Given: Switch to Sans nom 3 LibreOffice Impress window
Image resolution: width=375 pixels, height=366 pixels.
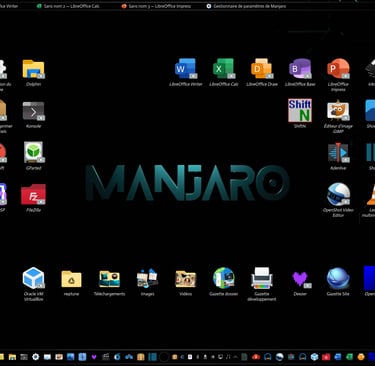Looking at the screenshot, I should click(156, 6).
